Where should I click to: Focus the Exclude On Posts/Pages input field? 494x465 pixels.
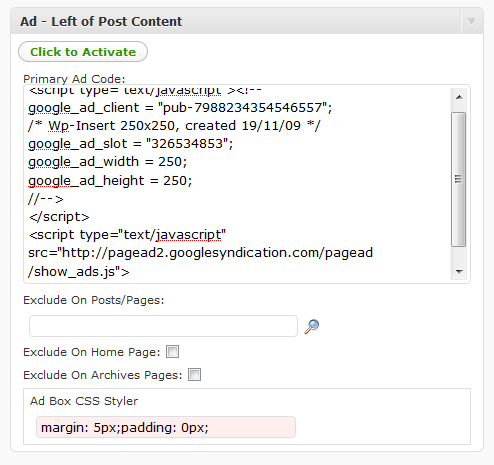(x=163, y=326)
